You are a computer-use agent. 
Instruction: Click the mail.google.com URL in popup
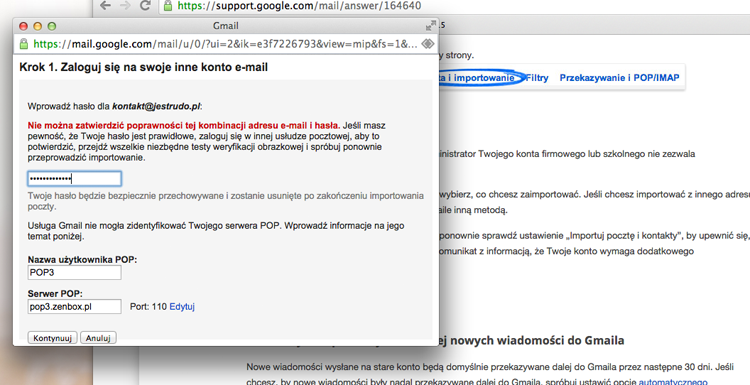pyautogui.click(x=225, y=44)
